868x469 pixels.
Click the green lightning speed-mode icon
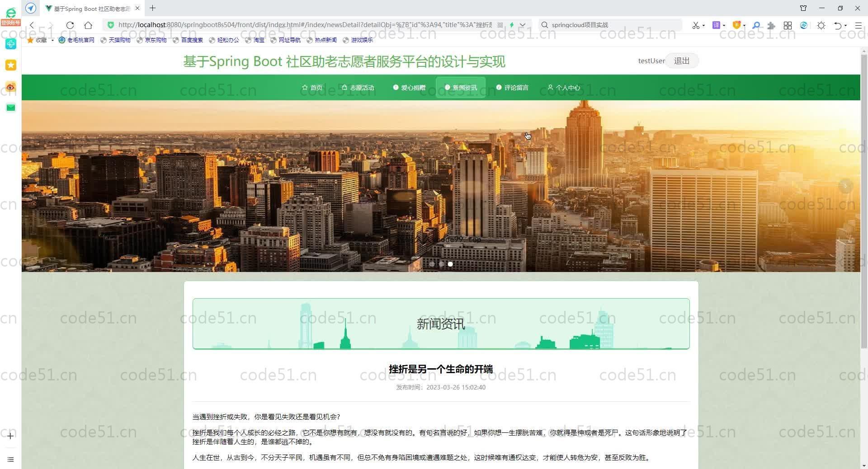(x=512, y=25)
